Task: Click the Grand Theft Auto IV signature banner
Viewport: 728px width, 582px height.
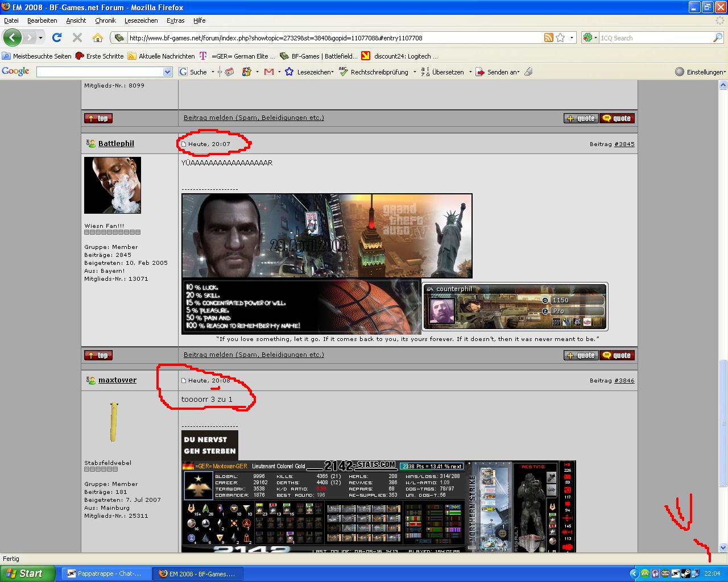Action: (x=327, y=236)
